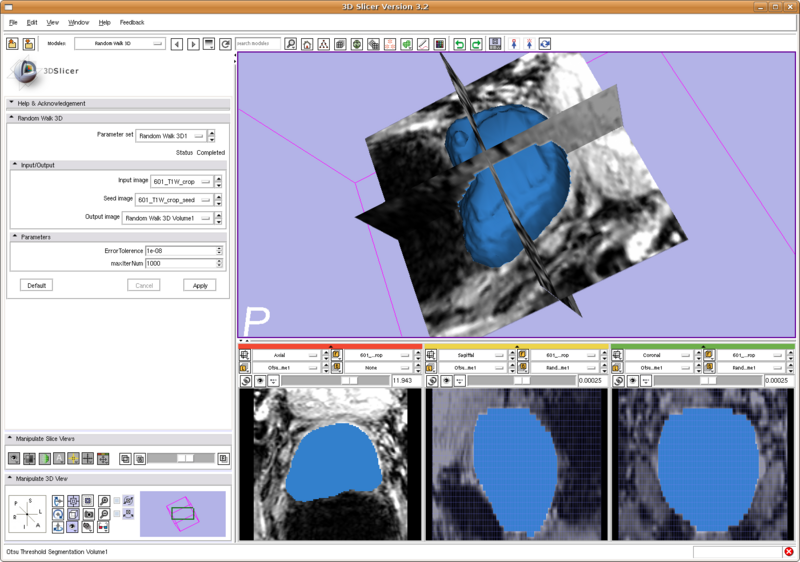Click the next module forward arrow
Image resolution: width=800 pixels, height=562 pixels.
click(193, 44)
